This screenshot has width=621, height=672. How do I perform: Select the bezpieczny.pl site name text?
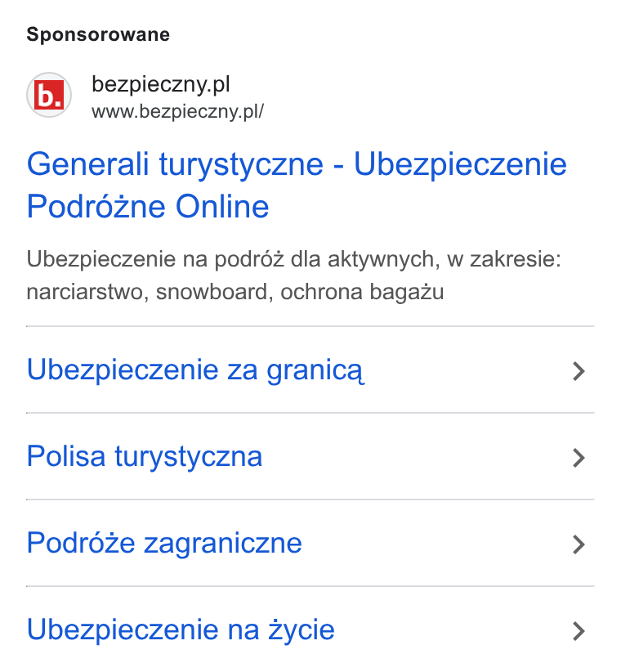pyautogui.click(x=161, y=83)
